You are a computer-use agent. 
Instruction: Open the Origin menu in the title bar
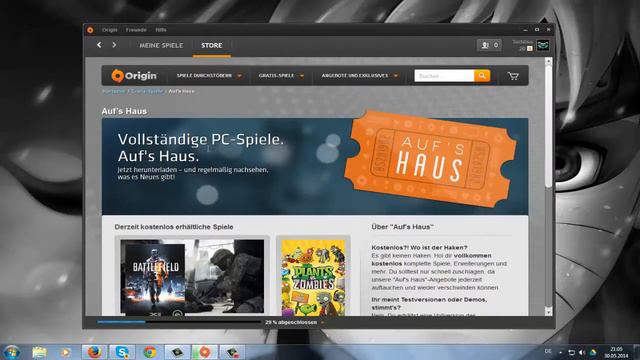(x=109, y=30)
